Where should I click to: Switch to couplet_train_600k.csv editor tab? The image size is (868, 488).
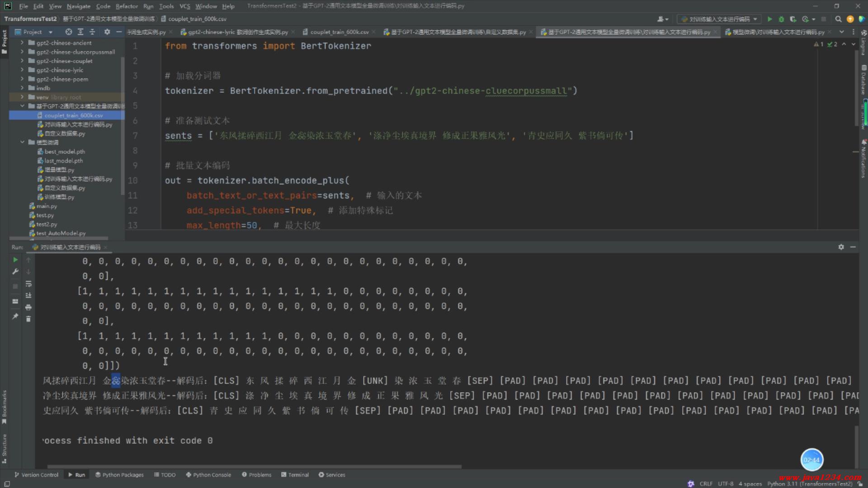(339, 32)
